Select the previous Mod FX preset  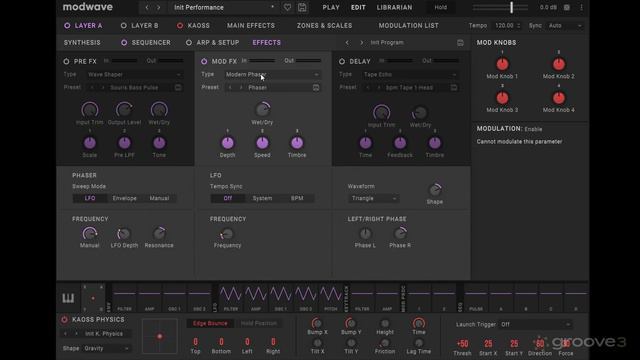click(230, 87)
